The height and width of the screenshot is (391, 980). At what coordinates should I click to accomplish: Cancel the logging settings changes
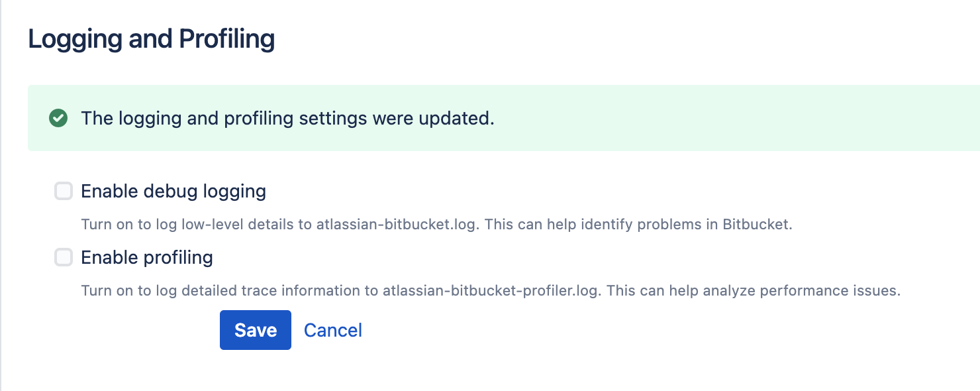click(333, 330)
